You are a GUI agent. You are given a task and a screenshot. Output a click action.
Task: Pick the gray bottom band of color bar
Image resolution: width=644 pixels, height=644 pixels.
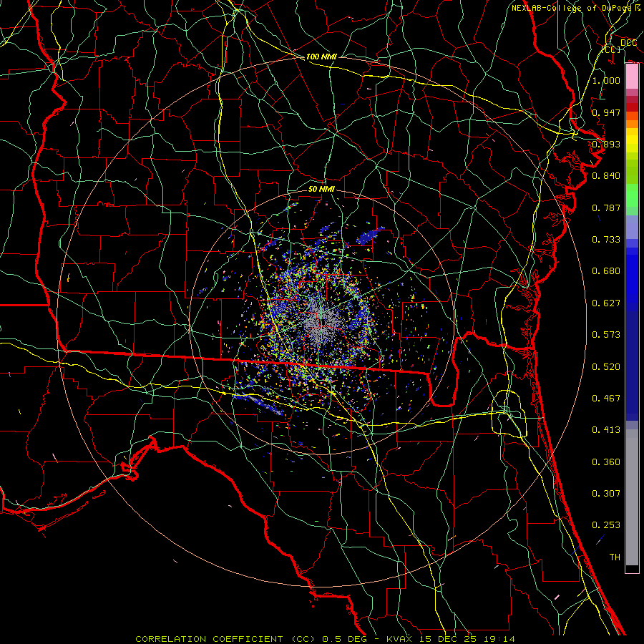click(632, 497)
